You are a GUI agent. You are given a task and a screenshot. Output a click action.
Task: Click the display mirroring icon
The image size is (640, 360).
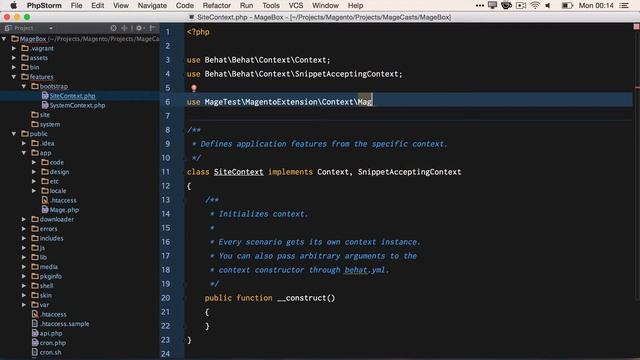pyautogui.click(x=492, y=5)
